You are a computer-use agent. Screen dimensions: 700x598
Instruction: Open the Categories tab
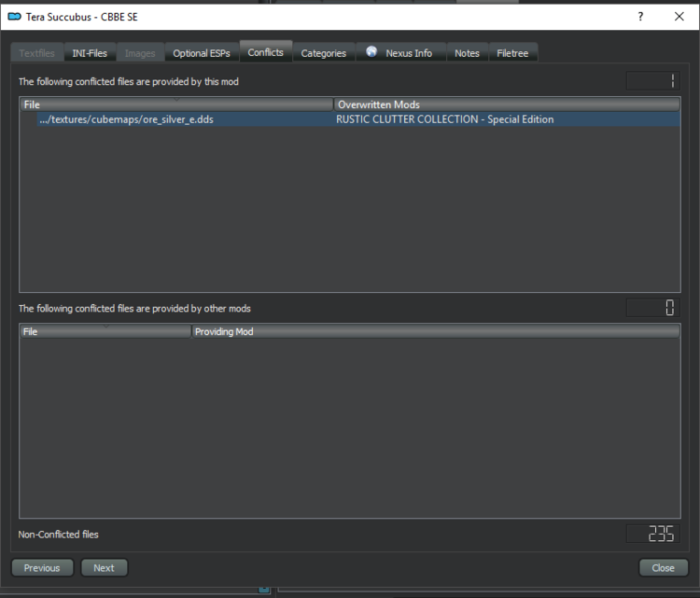pos(324,53)
